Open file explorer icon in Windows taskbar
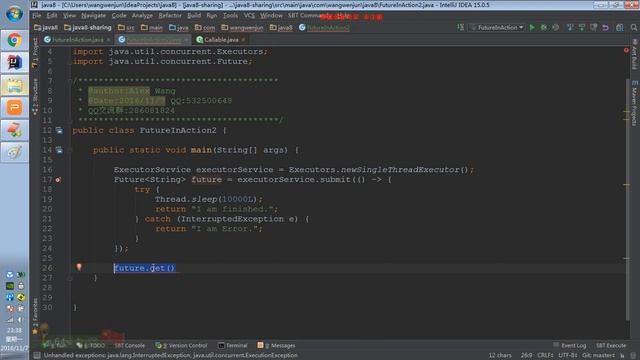Viewport: 640px width, 360px height. [15, 85]
